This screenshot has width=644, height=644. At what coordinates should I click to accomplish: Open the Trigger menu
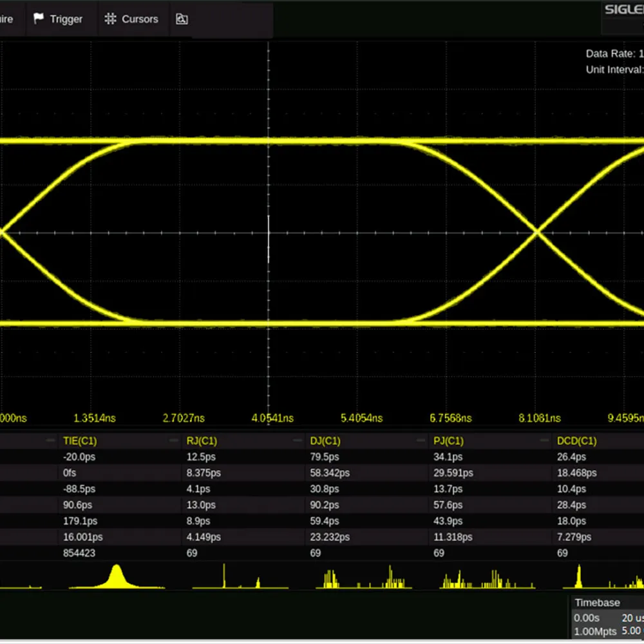(59, 19)
